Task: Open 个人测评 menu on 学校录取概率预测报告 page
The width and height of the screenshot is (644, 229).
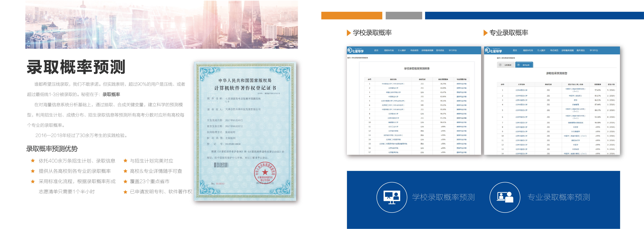Action: (402, 51)
